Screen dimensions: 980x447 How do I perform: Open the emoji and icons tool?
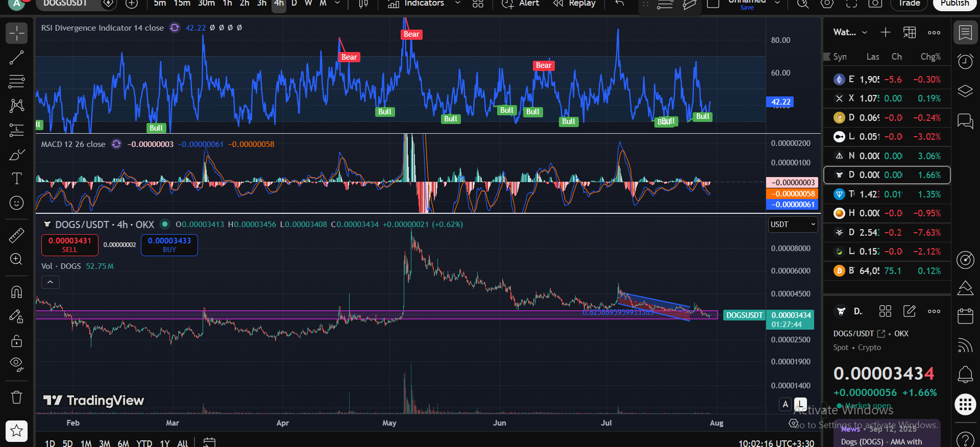pos(17,203)
